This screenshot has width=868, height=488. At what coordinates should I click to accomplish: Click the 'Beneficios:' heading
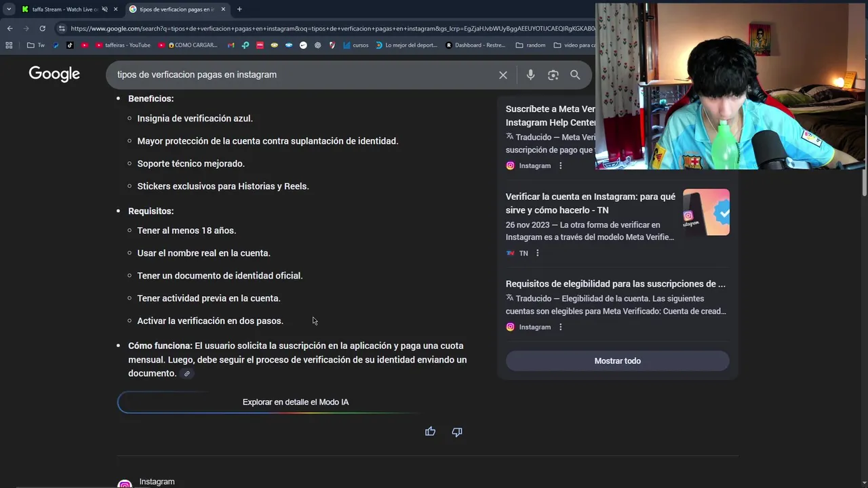(151, 99)
